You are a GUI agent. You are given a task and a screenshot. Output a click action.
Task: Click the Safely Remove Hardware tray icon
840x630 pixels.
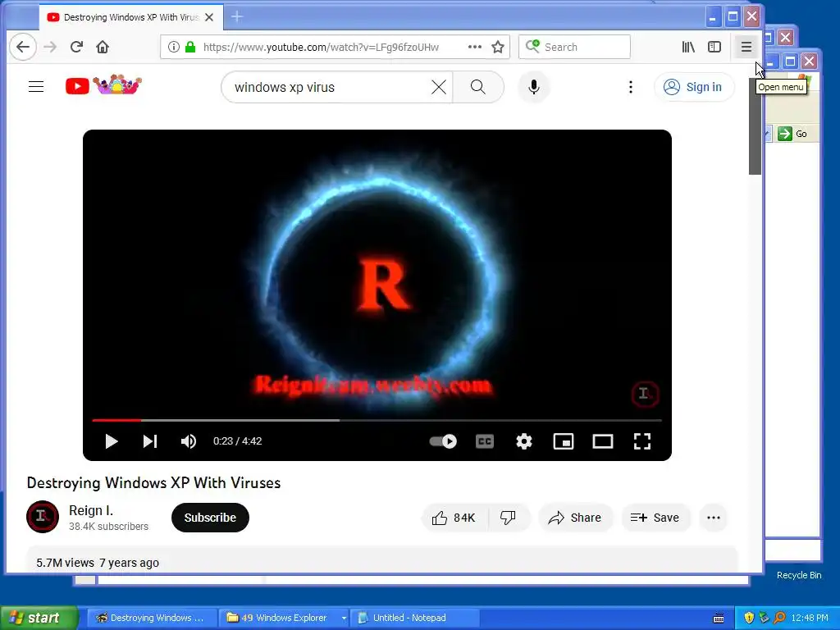(x=764, y=619)
